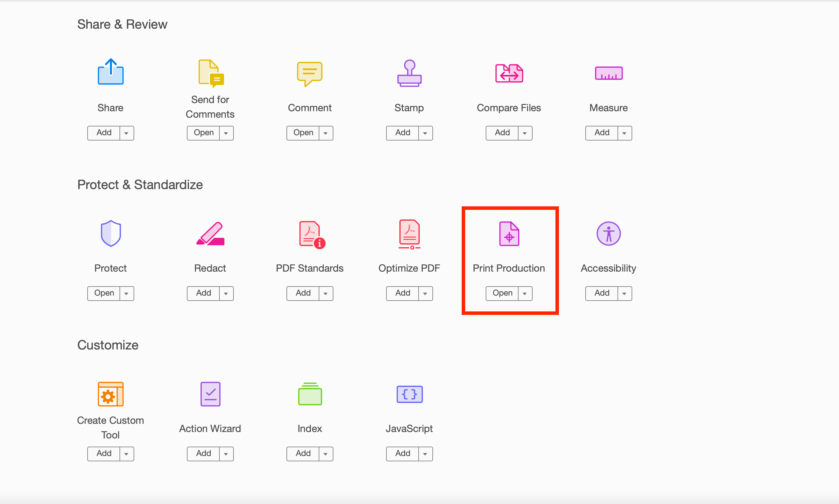Select the Measure ruler icon
Viewport: 839px width, 504px height.
point(608,73)
